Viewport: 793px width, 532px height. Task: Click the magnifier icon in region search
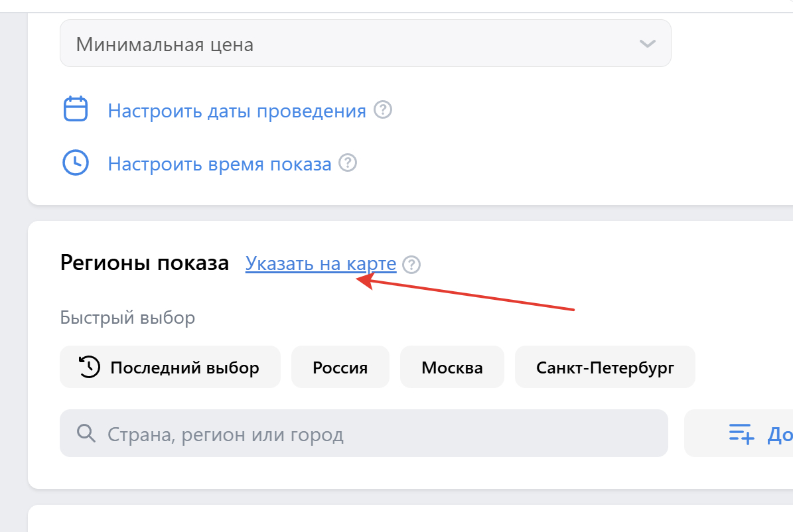87,434
